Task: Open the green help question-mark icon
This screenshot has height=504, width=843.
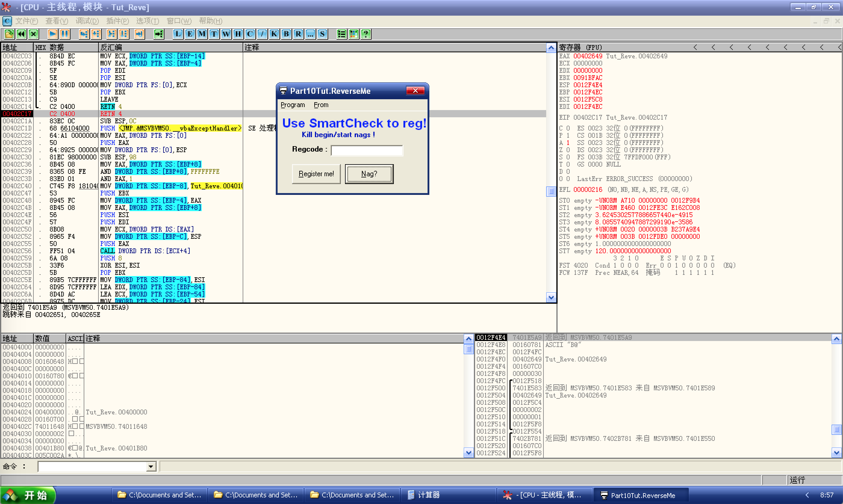Action: (366, 34)
